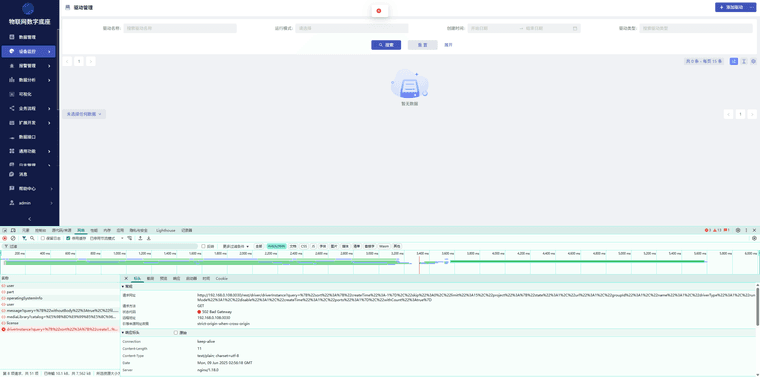Image resolution: width=760 pixels, height=377 pixels.
Task: Open table column settings gear icon
Action: click(753, 62)
